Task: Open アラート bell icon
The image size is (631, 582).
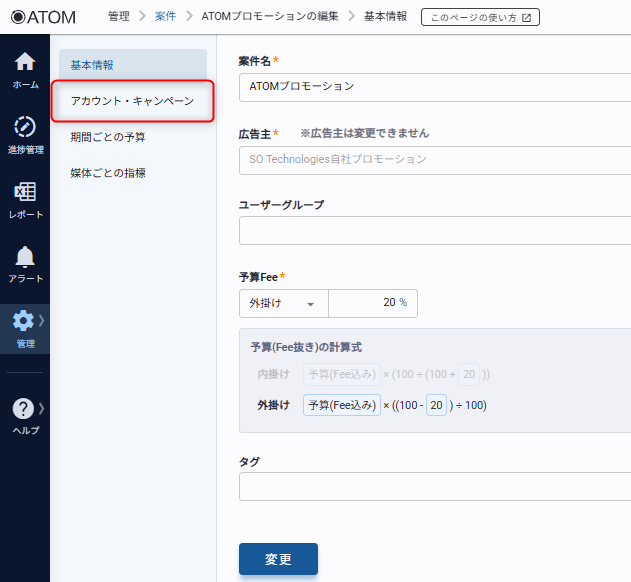Action: tap(25, 257)
